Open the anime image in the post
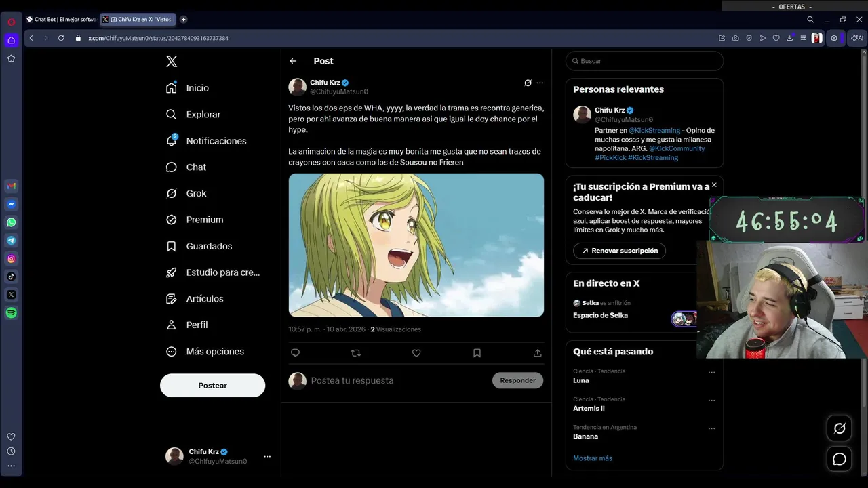The image size is (868, 488). [416, 245]
